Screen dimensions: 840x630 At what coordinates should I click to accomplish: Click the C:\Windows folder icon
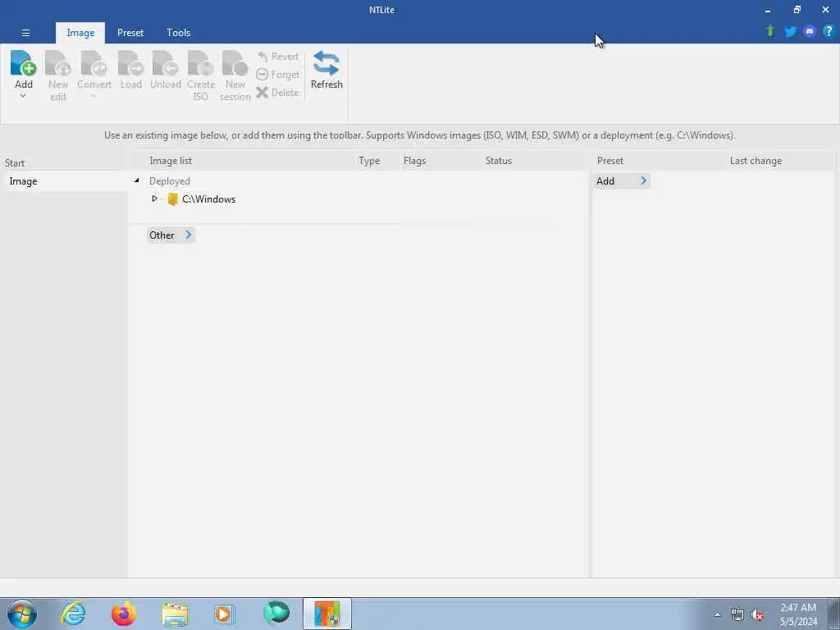pos(172,199)
